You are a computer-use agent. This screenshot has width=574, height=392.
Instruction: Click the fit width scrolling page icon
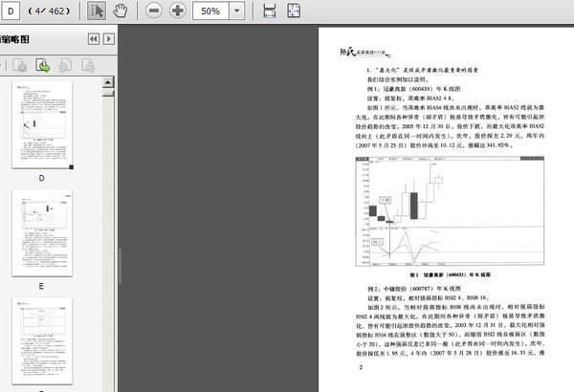271,11
